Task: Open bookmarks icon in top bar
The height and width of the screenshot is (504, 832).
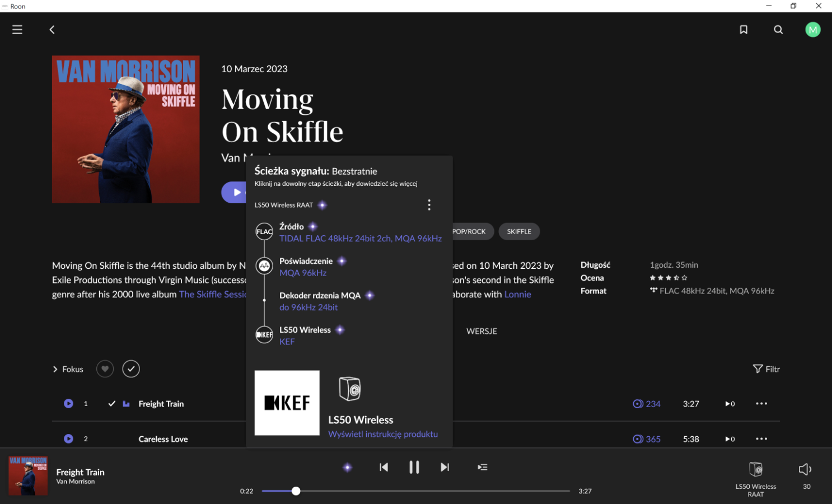Action: (744, 30)
